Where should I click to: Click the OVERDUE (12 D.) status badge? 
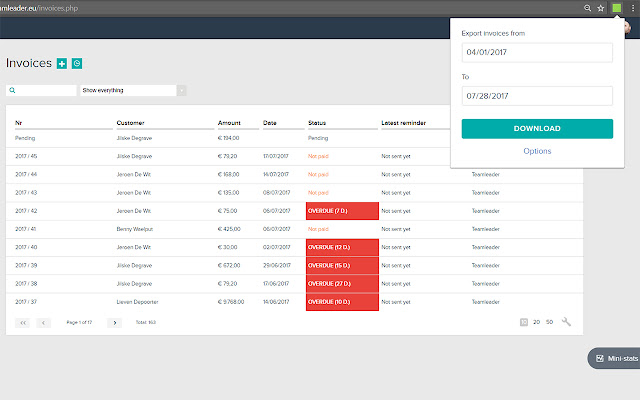tap(342, 247)
